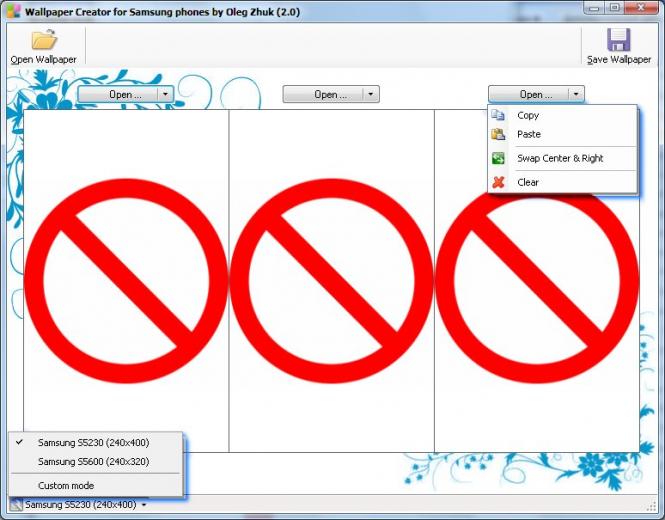
Task: Click the Copy icon in the context menu
Action: (498, 115)
